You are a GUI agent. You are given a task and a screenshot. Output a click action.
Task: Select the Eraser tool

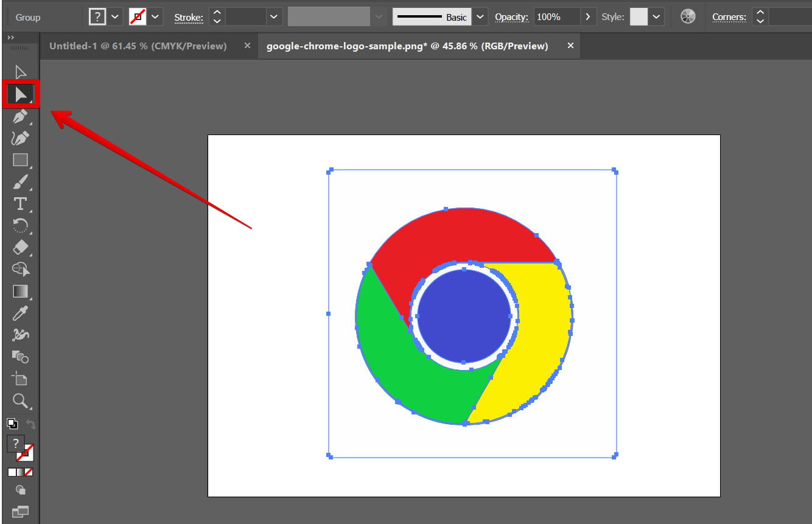coord(20,248)
